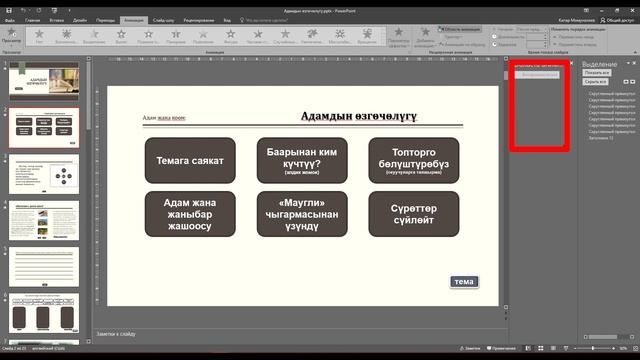Select the 'Нет' animation effect
The height and width of the screenshot is (360, 640).
click(x=39, y=36)
